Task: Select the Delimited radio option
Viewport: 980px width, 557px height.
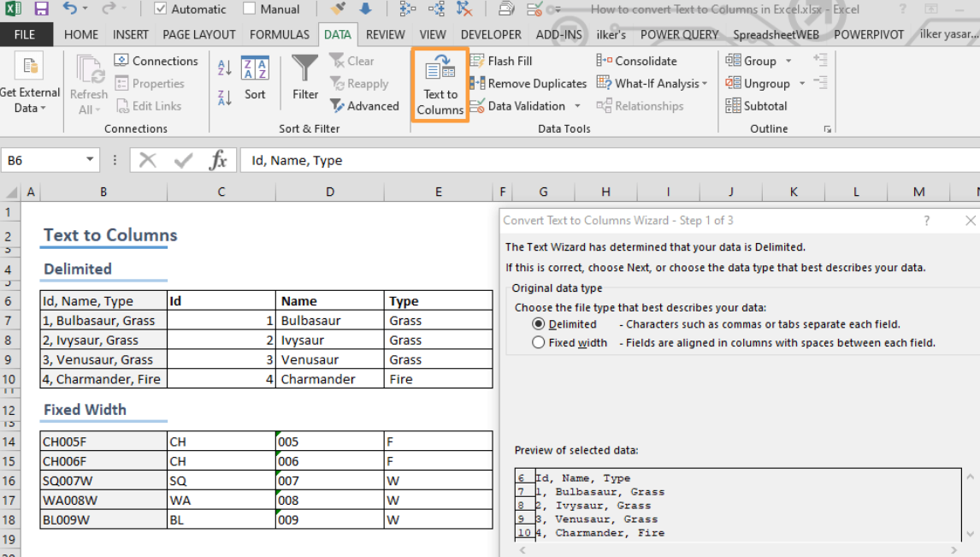Action: click(538, 323)
